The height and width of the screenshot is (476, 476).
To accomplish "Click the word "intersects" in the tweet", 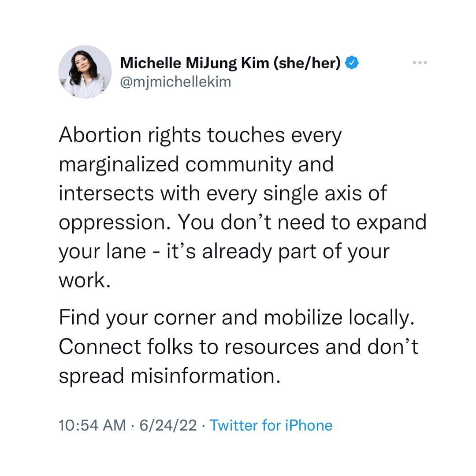I will click(x=102, y=193).
